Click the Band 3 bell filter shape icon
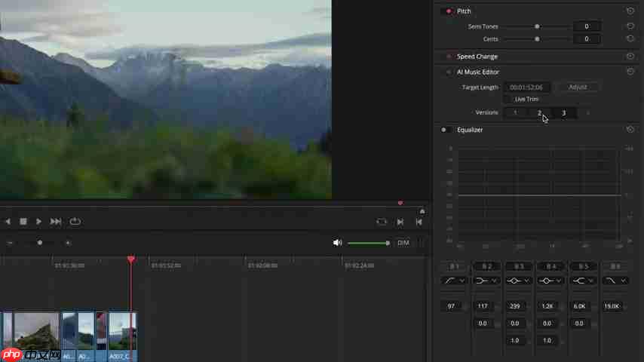 514,281
